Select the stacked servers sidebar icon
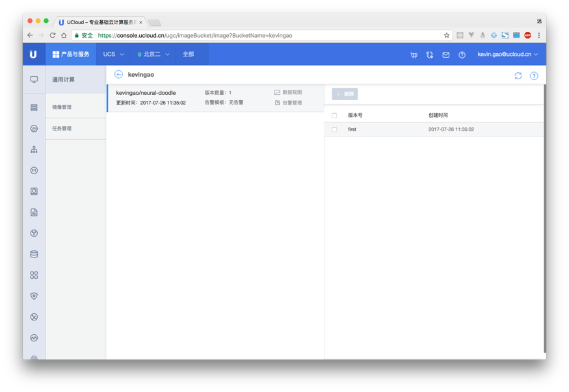The width and height of the screenshot is (569, 392). coord(34,107)
